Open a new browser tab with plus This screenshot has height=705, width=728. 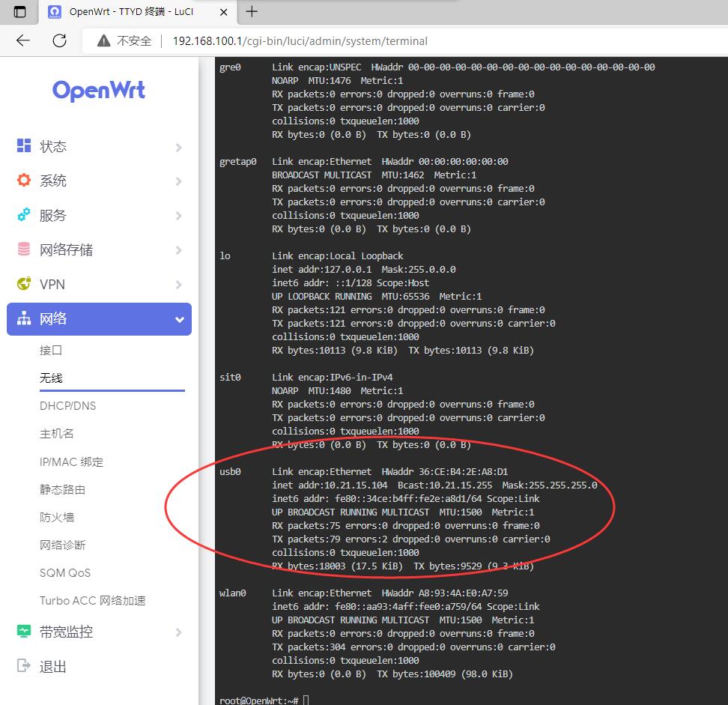[252, 11]
